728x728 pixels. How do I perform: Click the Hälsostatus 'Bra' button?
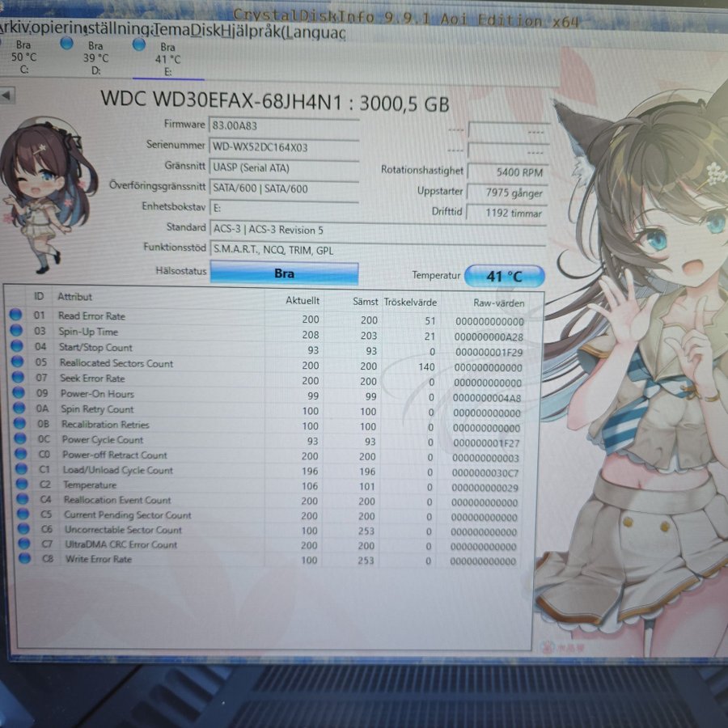284,273
